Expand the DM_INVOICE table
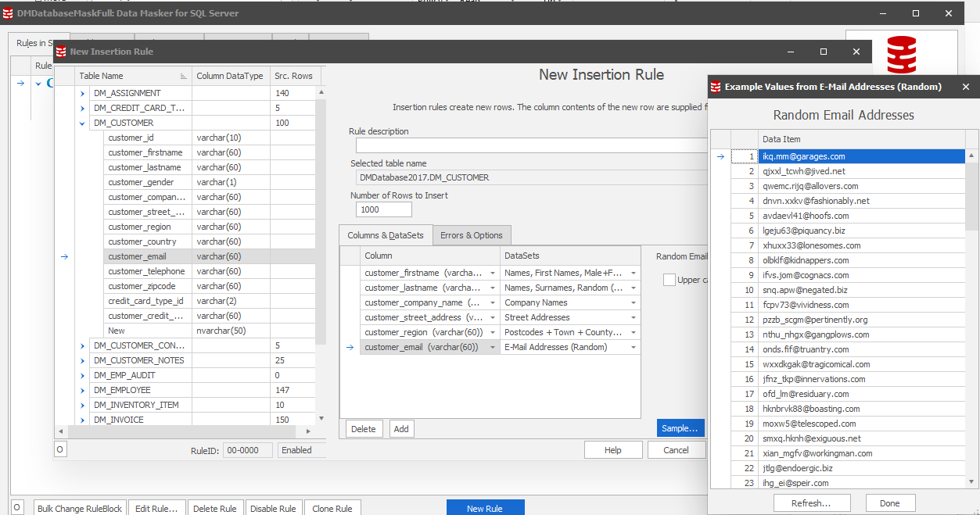The image size is (980, 515). (x=83, y=420)
